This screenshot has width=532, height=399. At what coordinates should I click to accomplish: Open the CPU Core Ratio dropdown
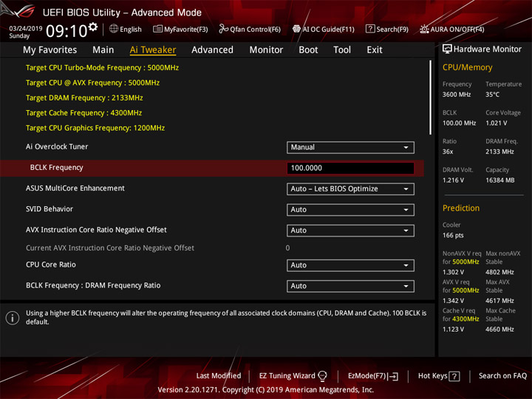tap(350, 265)
